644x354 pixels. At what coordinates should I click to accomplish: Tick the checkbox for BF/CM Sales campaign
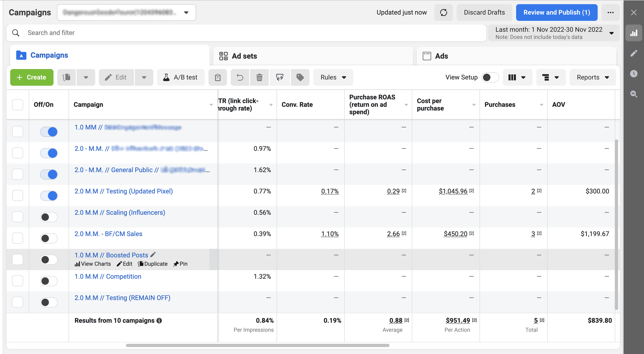coord(18,238)
